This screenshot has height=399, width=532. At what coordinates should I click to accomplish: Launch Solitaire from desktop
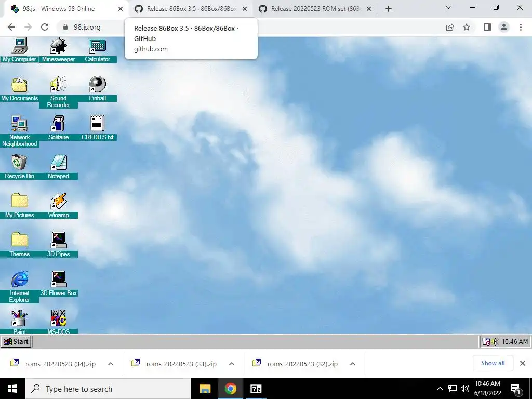point(58,128)
